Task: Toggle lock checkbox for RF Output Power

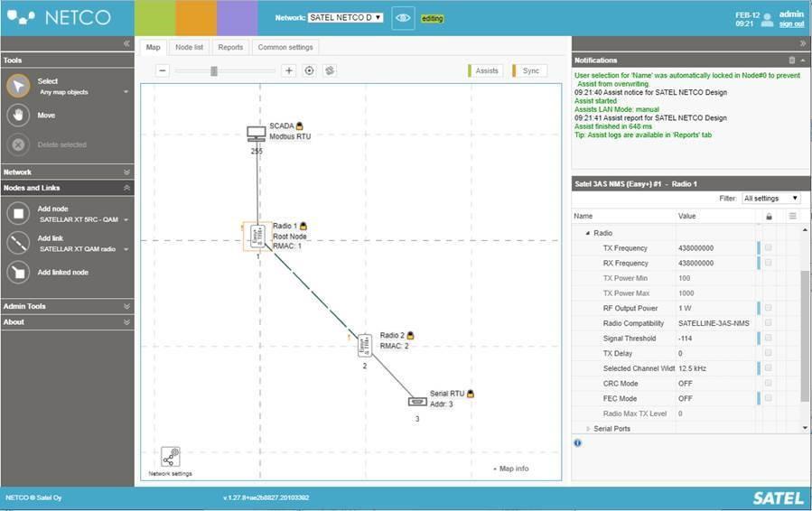Action: 769,308
